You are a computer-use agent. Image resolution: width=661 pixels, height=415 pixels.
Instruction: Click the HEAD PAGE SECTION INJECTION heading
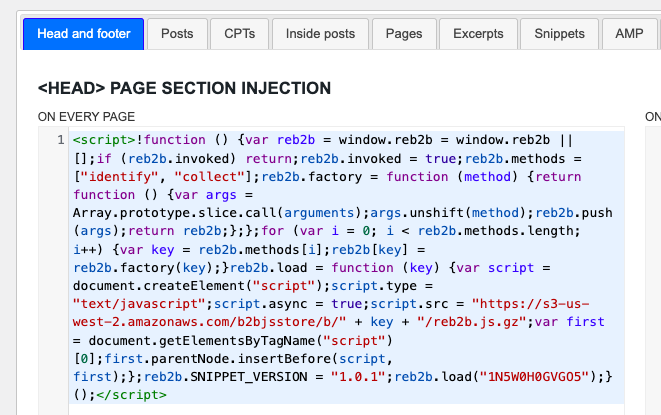pos(184,89)
